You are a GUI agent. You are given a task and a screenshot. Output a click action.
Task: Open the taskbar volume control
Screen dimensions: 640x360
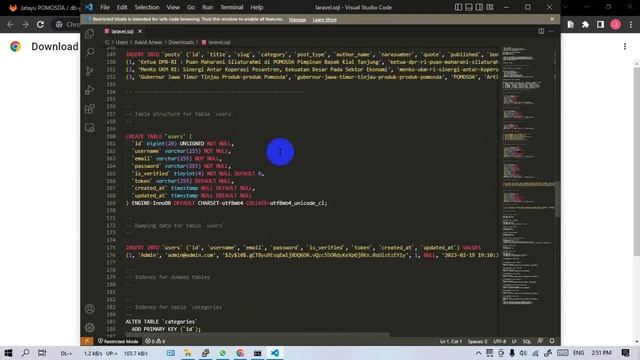click(x=523, y=353)
